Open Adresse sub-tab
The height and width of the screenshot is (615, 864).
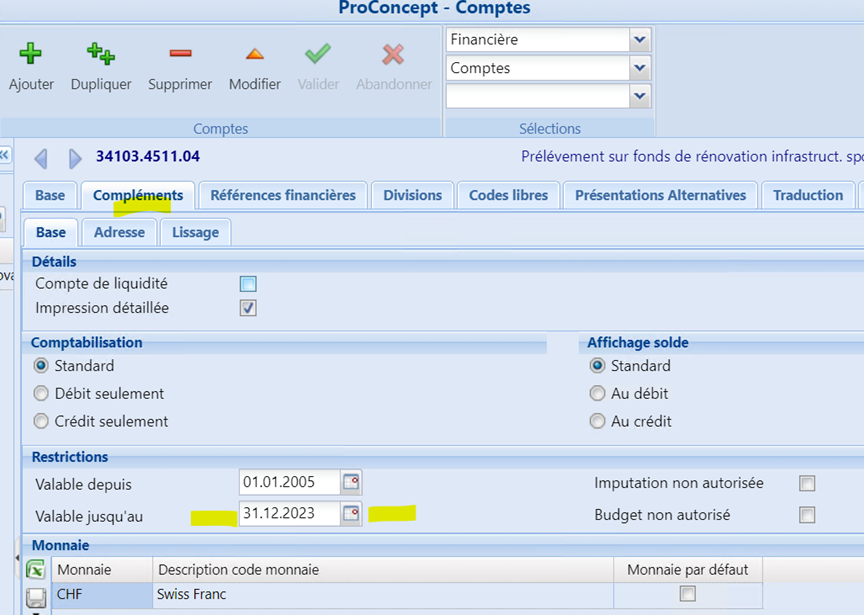point(119,232)
